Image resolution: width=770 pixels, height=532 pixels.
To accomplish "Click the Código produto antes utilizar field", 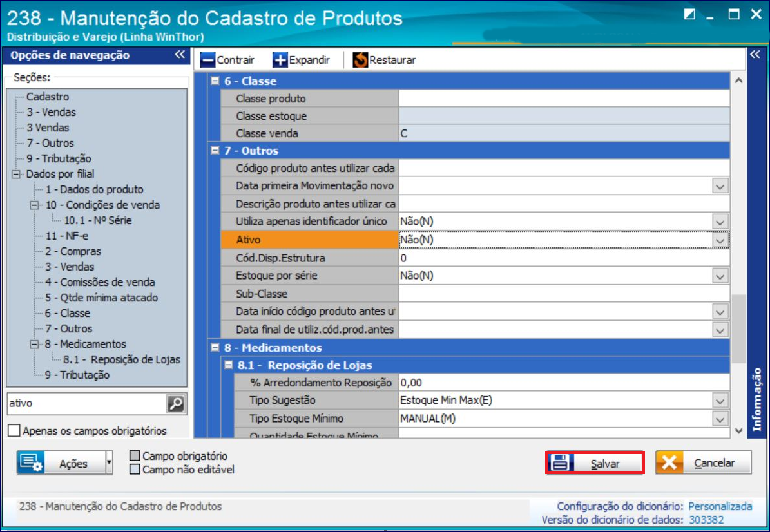I will tap(564, 168).
